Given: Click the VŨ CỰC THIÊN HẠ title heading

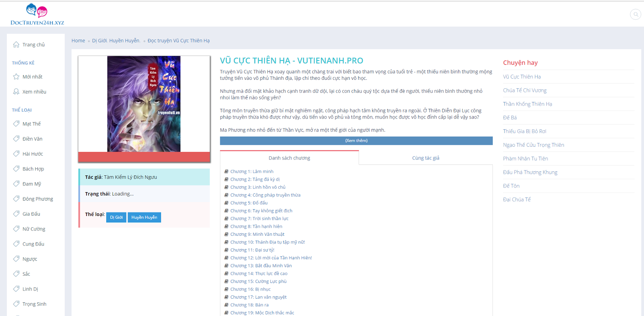Looking at the screenshot, I should pyautogui.click(x=291, y=60).
